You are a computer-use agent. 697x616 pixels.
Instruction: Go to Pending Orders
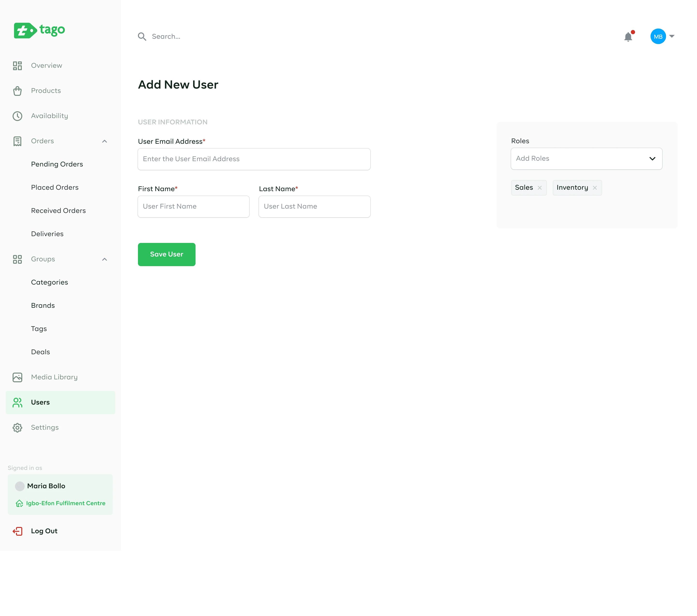(x=57, y=164)
